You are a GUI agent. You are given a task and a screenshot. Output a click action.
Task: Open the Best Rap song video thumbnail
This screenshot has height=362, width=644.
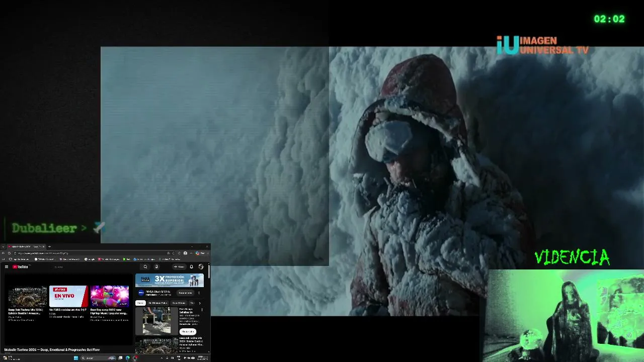(110, 297)
